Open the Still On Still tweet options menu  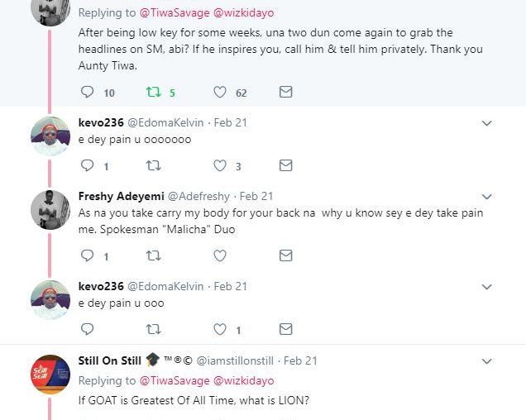[487, 361]
